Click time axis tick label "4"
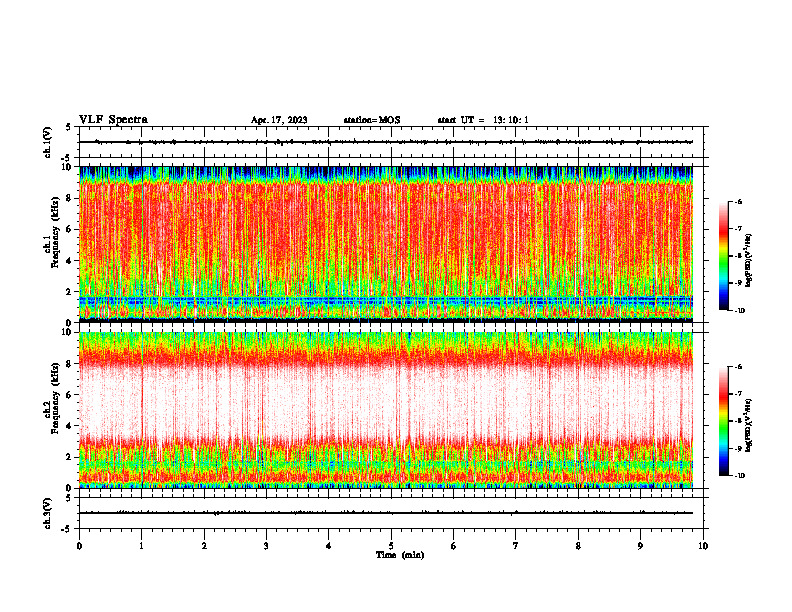 (328, 546)
